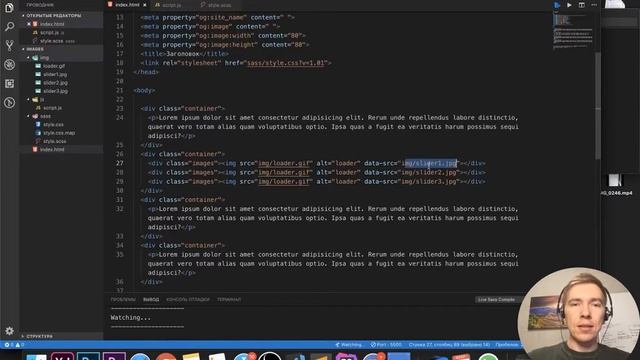Expand the Structure outline section
This screenshot has height=360, width=640.
(x=40, y=336)
